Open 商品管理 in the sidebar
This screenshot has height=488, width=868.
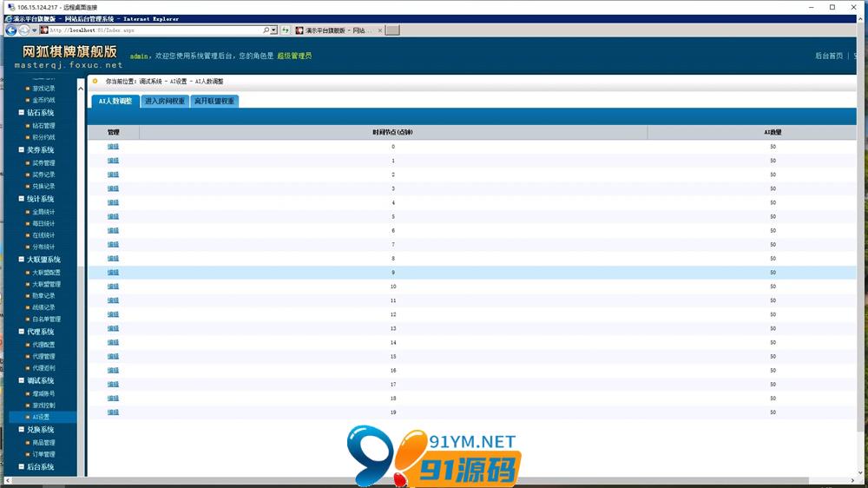point(43,443)
